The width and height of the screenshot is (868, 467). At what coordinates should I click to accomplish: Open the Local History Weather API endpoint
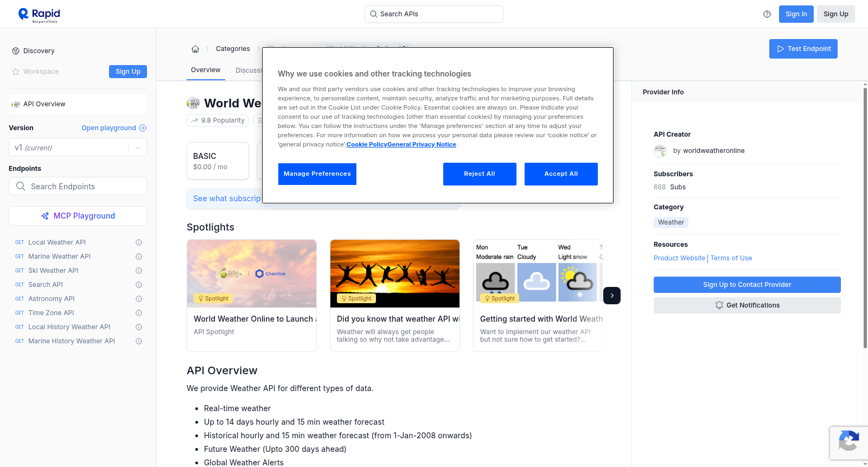[69, 327]
